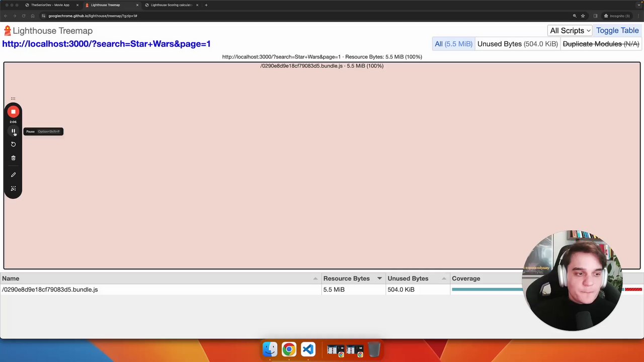Image resolution: width=644 pixels, height=362 pixels.
Task: Open Google Chrome from the Dock
Action: tap(289, 349)
